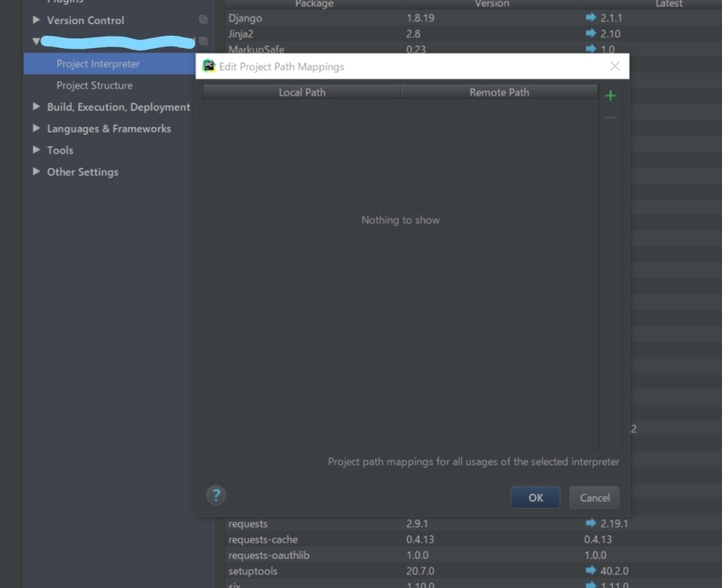
Task: Click the Local Path column header
Action: tap(301, 92)
